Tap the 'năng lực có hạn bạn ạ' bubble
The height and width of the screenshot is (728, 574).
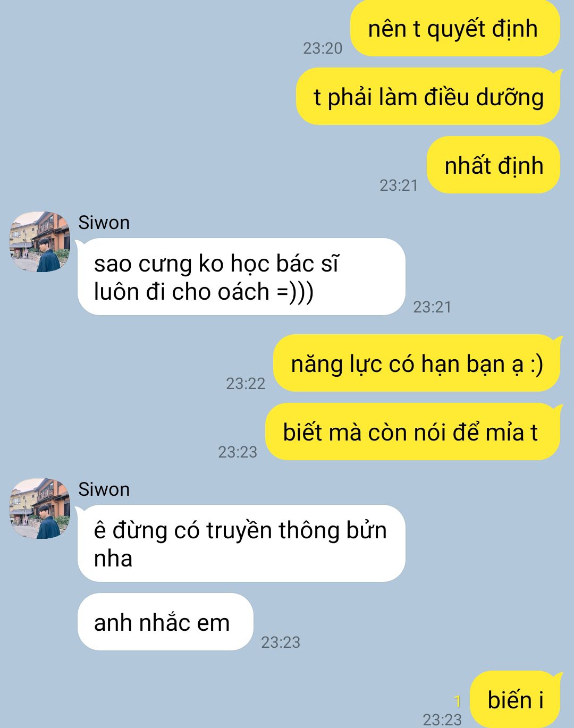417,363
